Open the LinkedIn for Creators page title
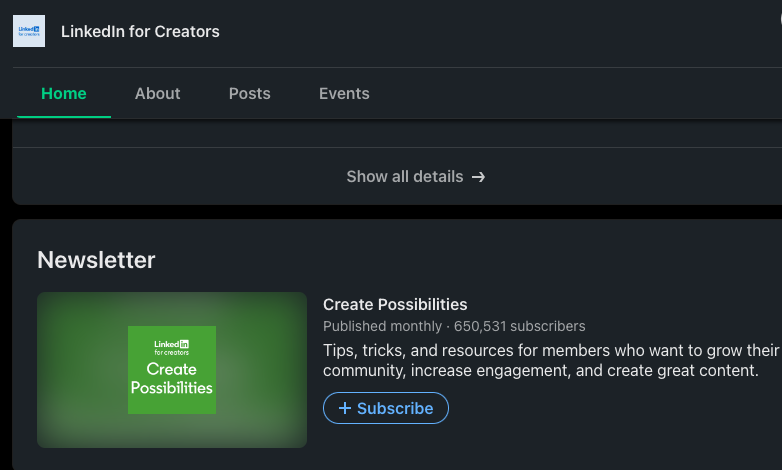 140,31
